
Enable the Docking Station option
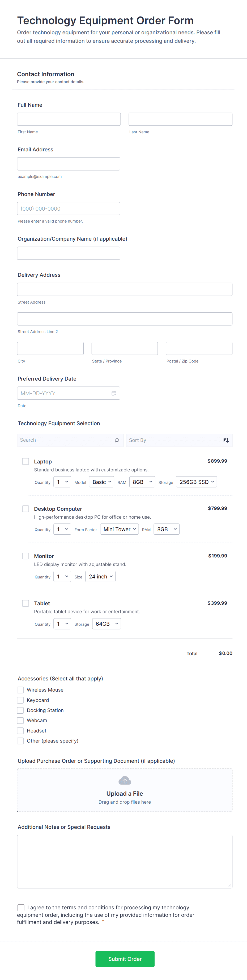(x=20, y=710)
